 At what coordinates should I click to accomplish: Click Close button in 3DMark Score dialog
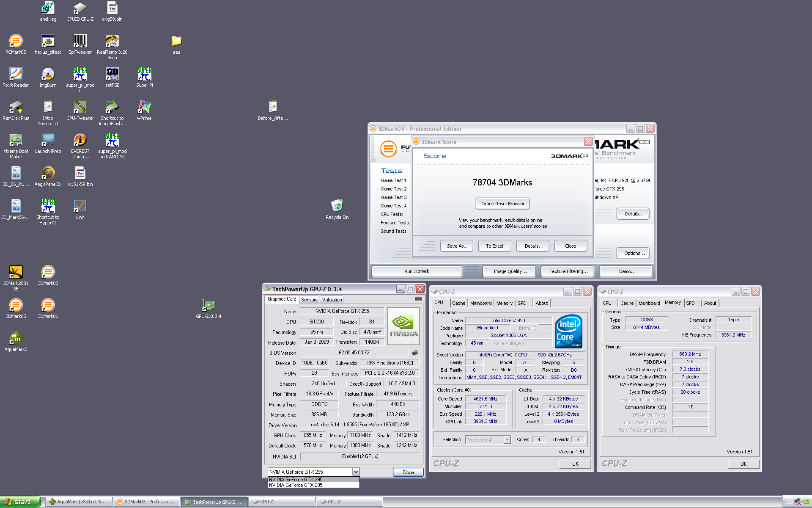pyautogui.click(x=571, y=246)
